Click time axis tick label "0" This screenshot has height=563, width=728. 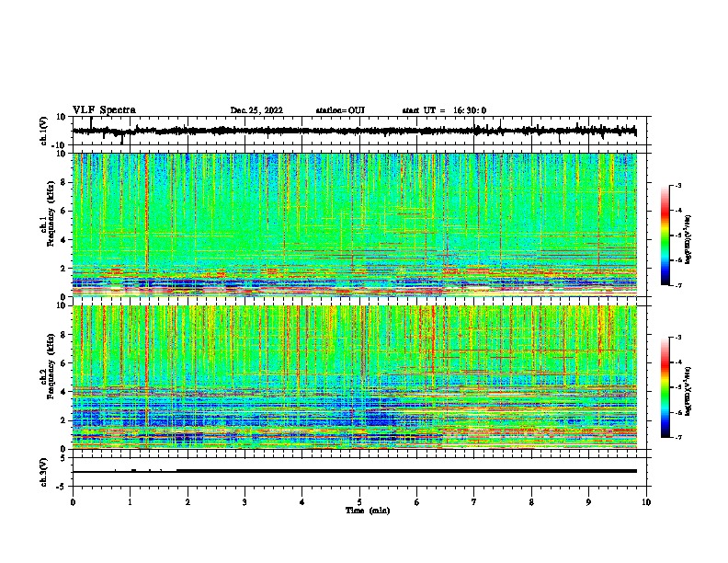click(73, 502)
